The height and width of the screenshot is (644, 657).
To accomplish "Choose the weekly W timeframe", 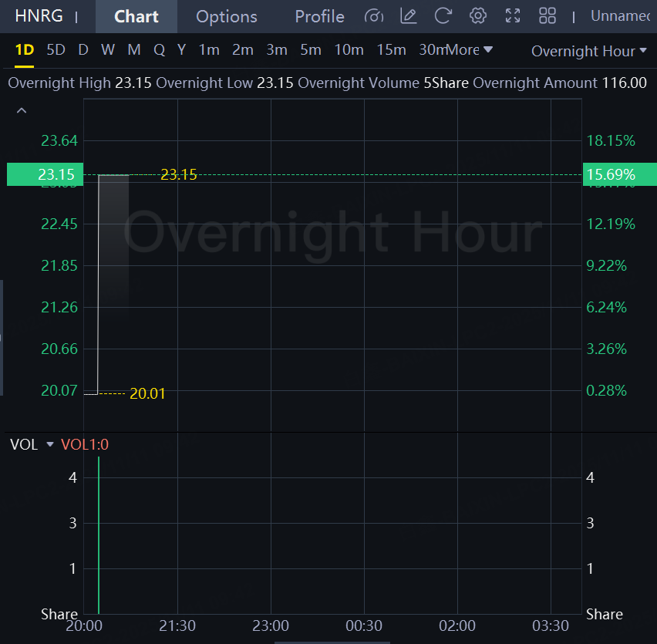I will [108, 50].
